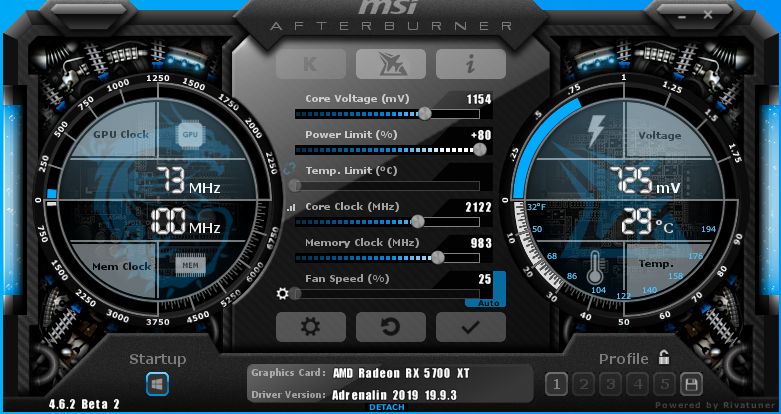
Task: Click the Startup label
Action: (x=157, y=359)
